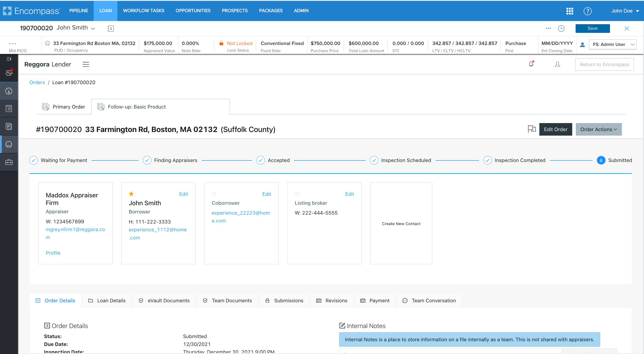Click the house icon by property address
This screenshot has height=354, width=644.
pos(47,43)
